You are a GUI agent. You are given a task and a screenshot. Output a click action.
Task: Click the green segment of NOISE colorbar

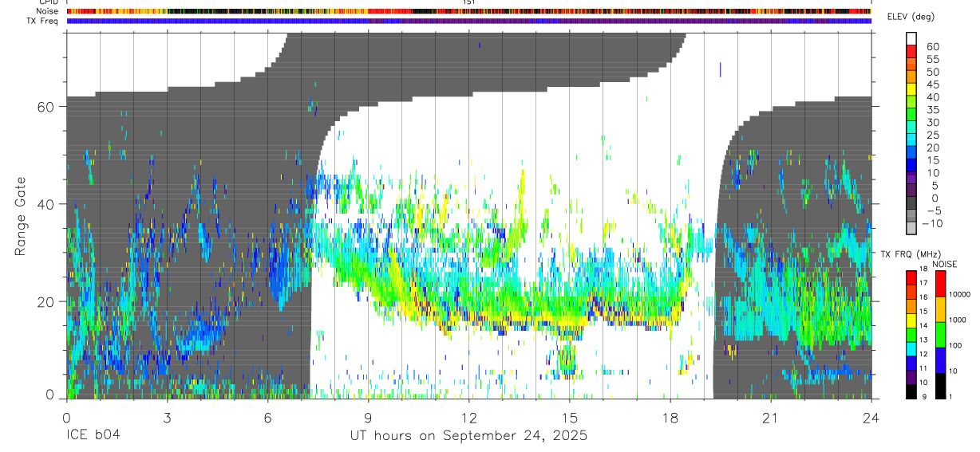click(940, 335)
